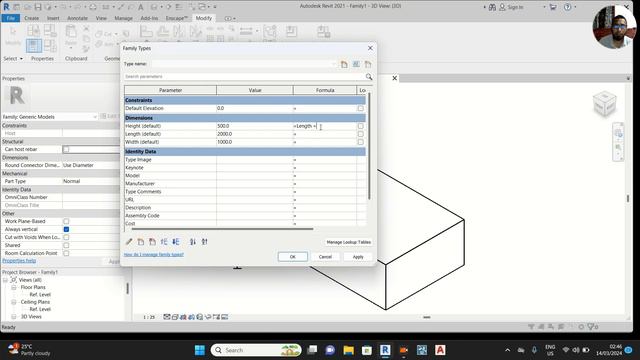Move the selected parameter down in its group
This screenshot has width=640, height=360.
coord(176,242)
